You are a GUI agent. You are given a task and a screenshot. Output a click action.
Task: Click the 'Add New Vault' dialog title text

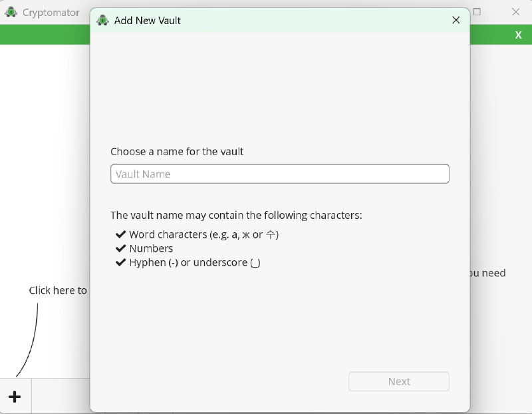click(x=148, y=20)
